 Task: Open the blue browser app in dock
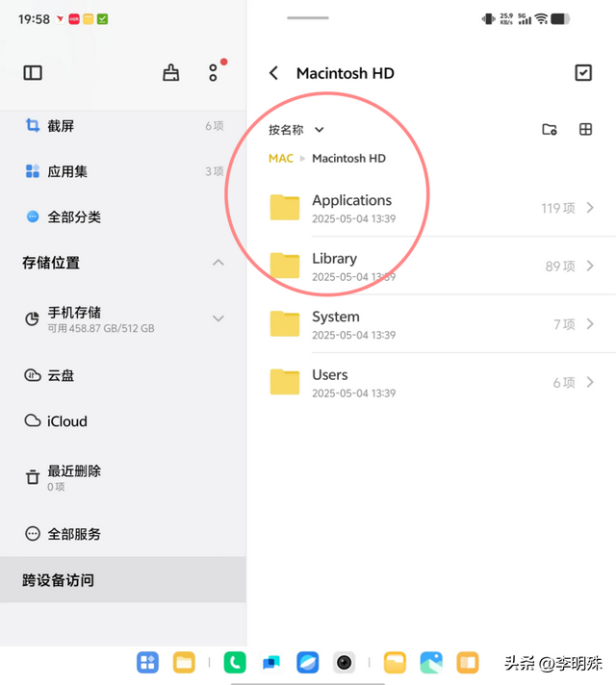coord(308,663)
